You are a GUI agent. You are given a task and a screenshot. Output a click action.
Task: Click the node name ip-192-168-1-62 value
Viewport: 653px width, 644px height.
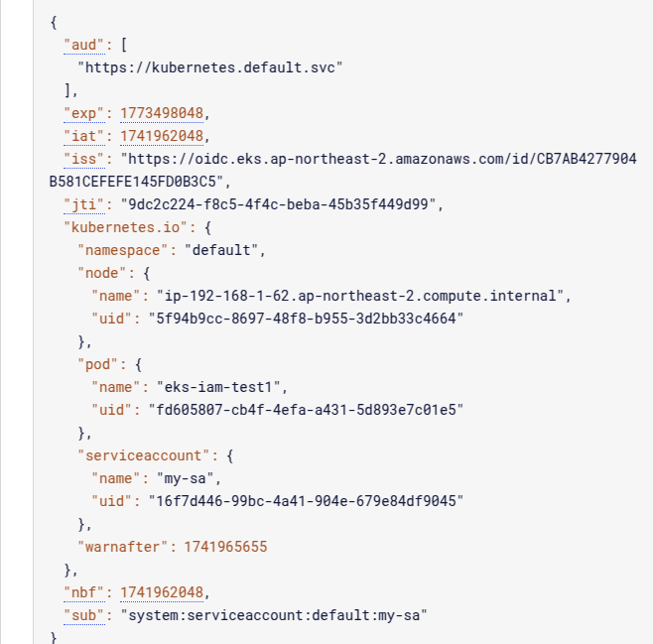pyautogui.click(x=360, y=296)
